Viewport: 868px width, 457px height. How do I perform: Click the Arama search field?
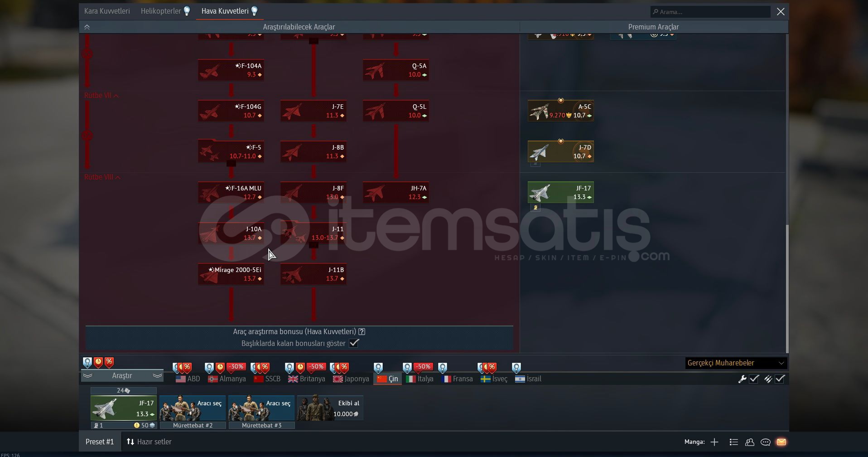(x=710, y=12)
